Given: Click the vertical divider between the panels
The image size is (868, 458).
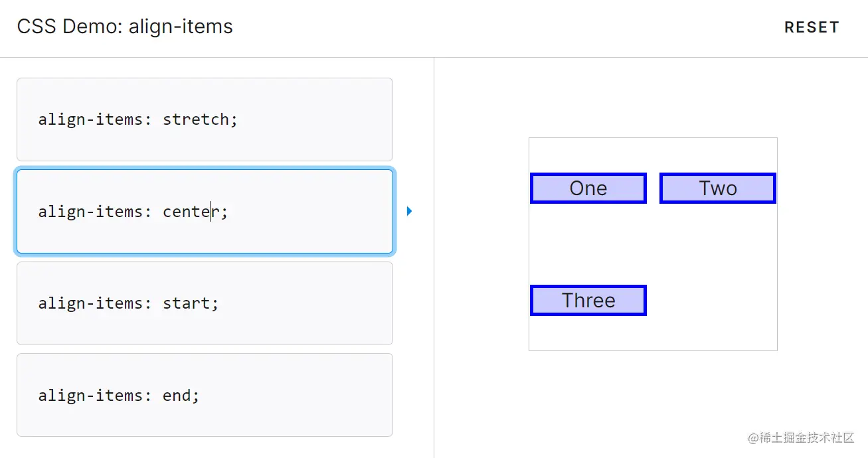Looking at the screenshot, I should 434,258.
